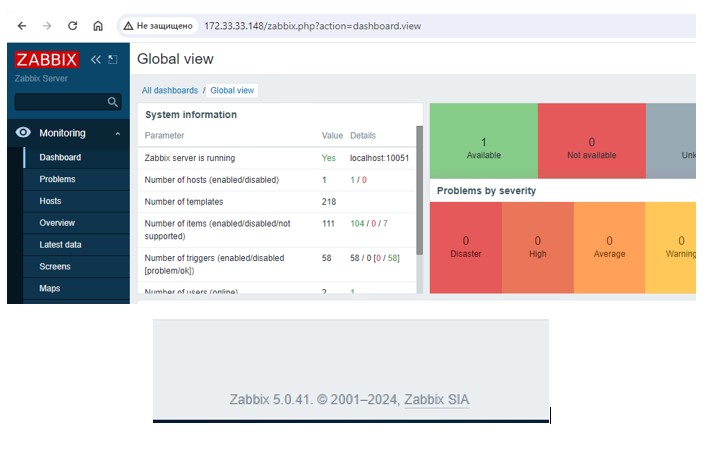Click the All dashboards breadcrumb link
The image size is (720, 453).
pyautogui.click(x=169, y=91)
